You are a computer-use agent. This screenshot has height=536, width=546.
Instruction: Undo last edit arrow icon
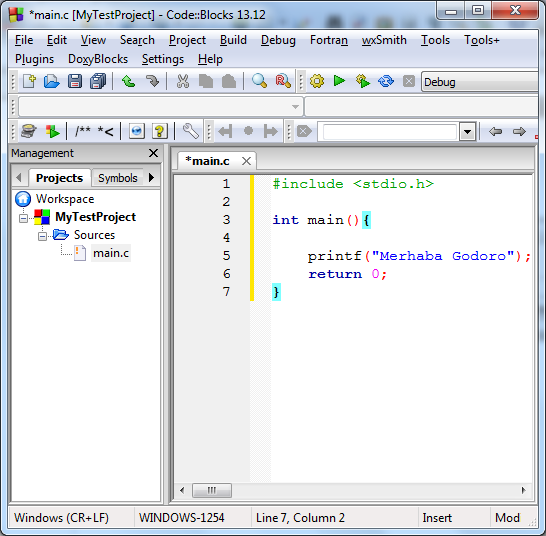[128, 81]
